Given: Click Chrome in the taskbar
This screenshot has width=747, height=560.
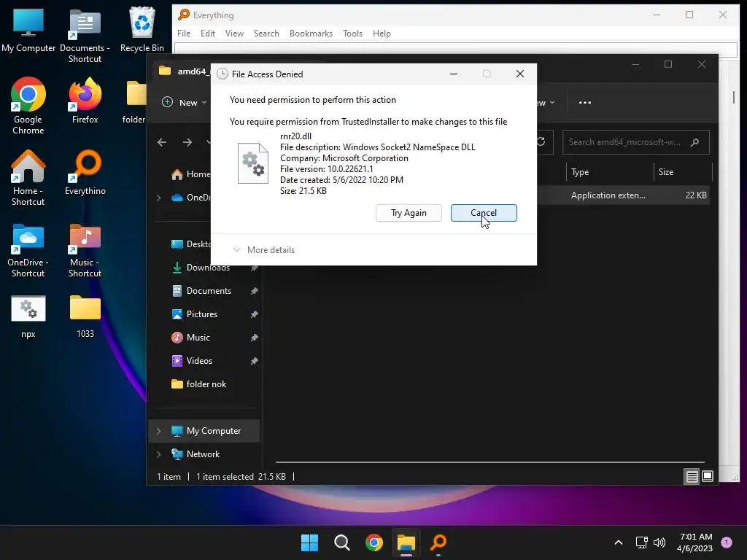Looking at the screenshot, I should click(374, 542).
